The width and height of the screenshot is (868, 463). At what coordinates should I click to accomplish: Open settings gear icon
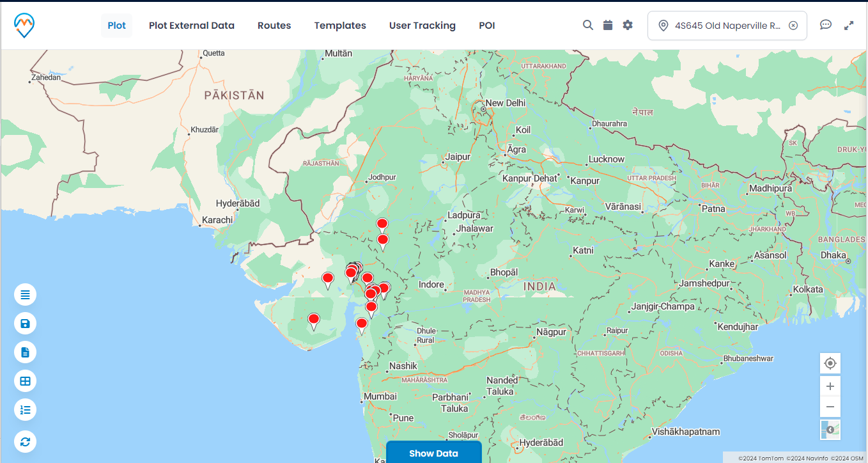pos(628,25)
